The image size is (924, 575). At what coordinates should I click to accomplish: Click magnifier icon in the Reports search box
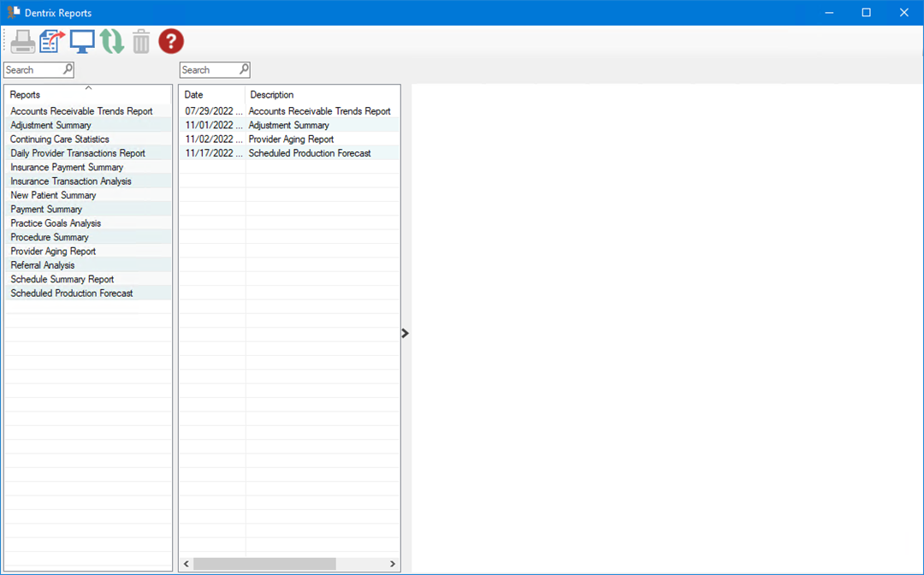68,69
